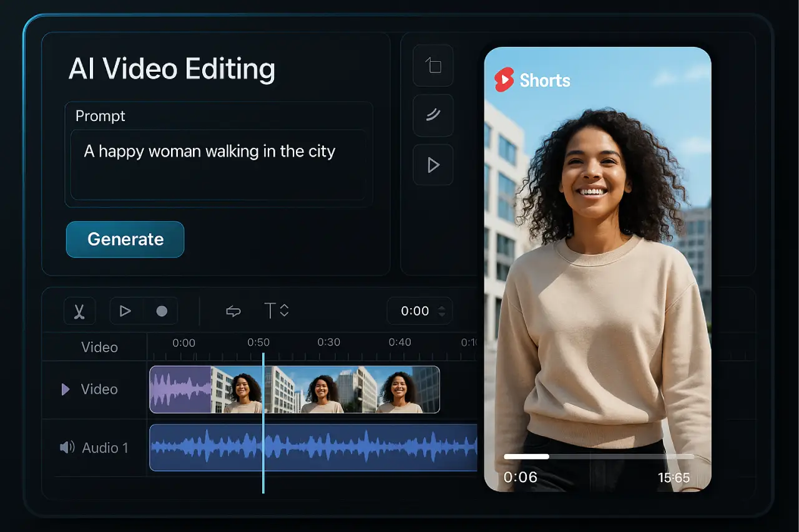Click the record circle button

click(162, 311)
